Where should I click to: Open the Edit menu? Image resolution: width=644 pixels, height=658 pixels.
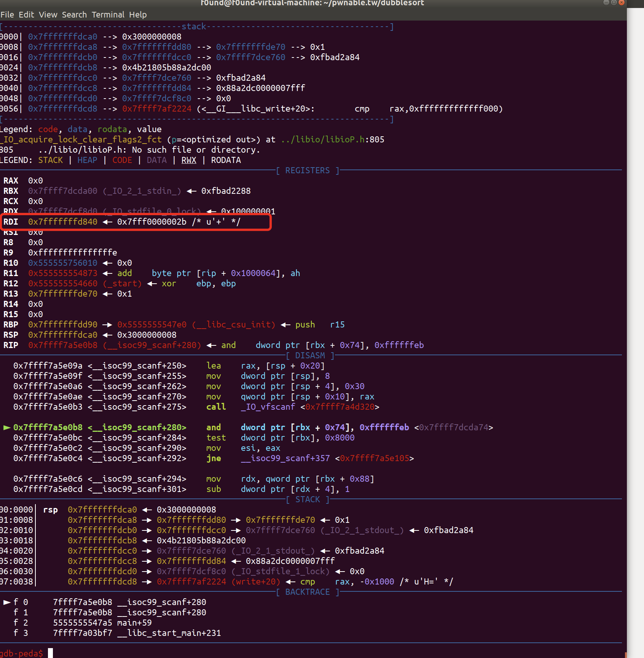pyautogui.click(x=26, y=14)
